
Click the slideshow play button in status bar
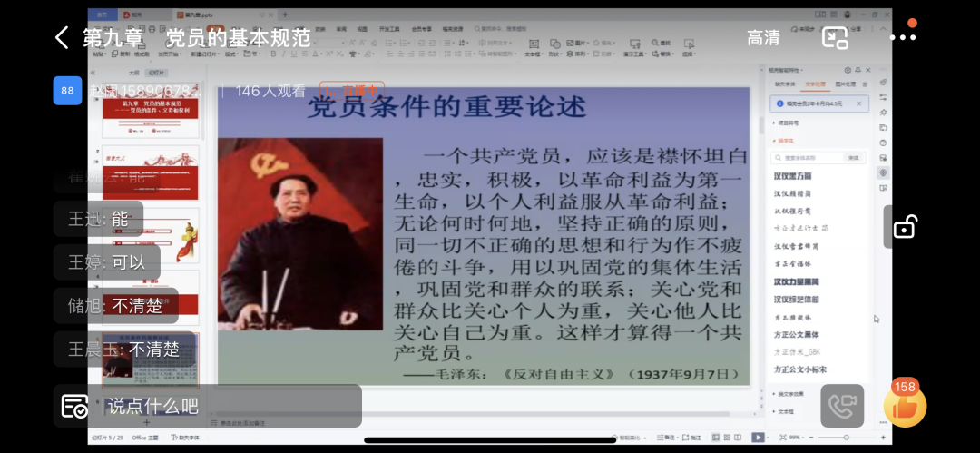point(758,438)
